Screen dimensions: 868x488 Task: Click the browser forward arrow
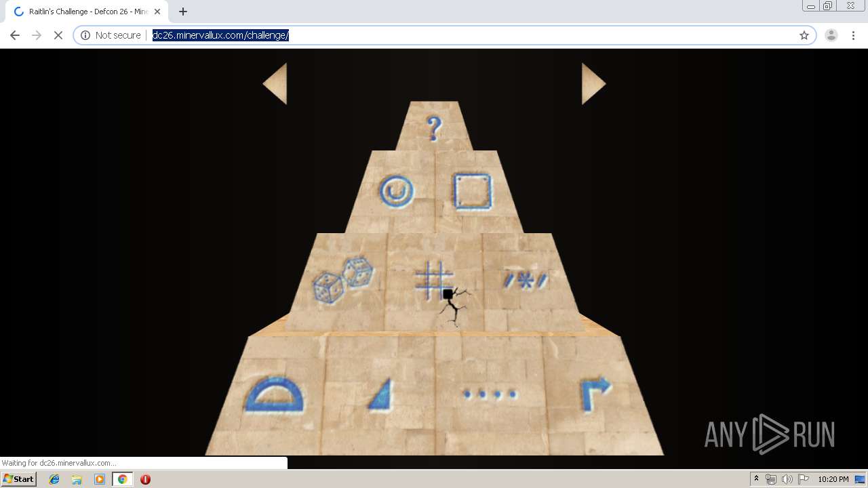click(37, 35)
